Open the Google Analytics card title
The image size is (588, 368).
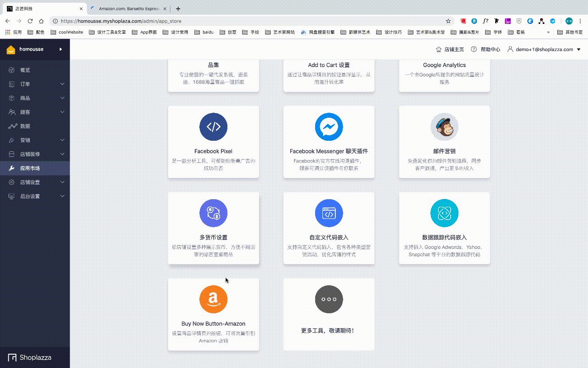444,65
